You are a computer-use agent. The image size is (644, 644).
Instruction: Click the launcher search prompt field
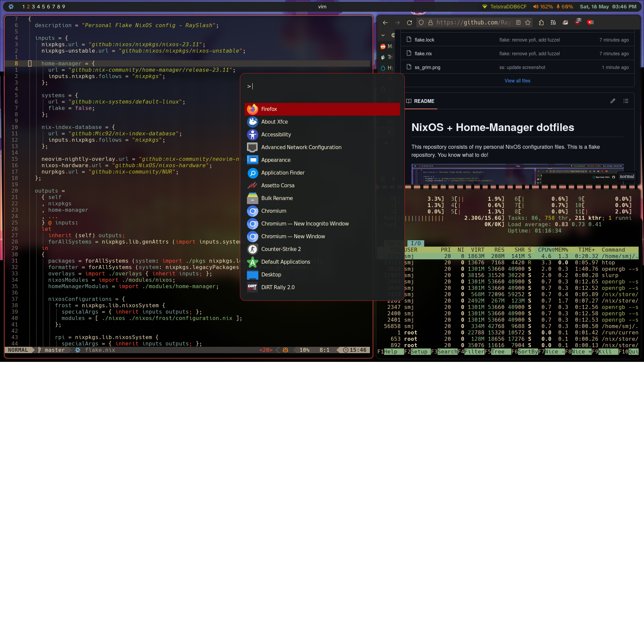coord(322,86)
